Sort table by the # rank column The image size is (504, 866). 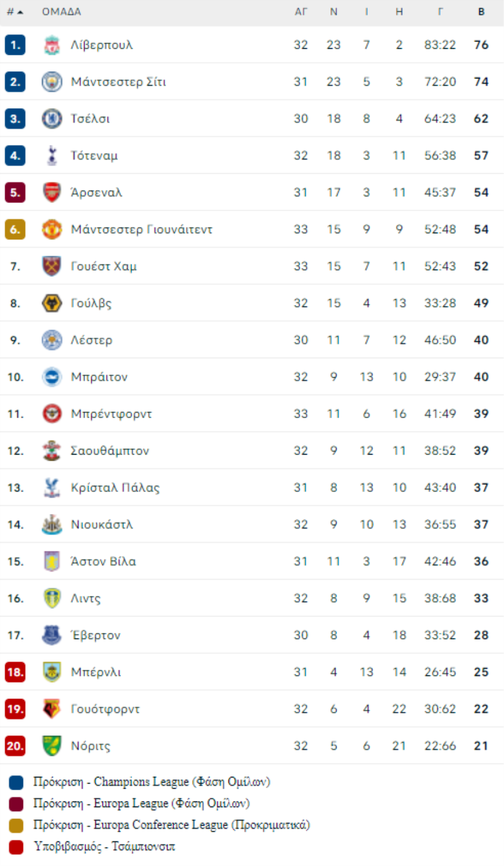(15, 12)
